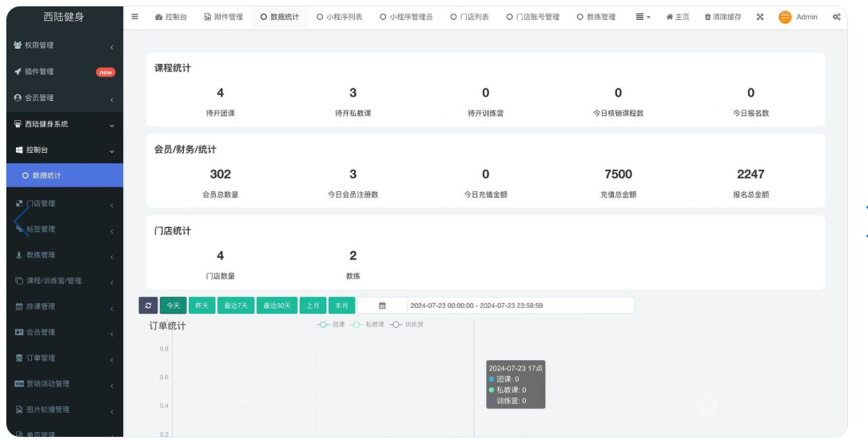Click the 充值总金额 value 7500

[619, 174]
